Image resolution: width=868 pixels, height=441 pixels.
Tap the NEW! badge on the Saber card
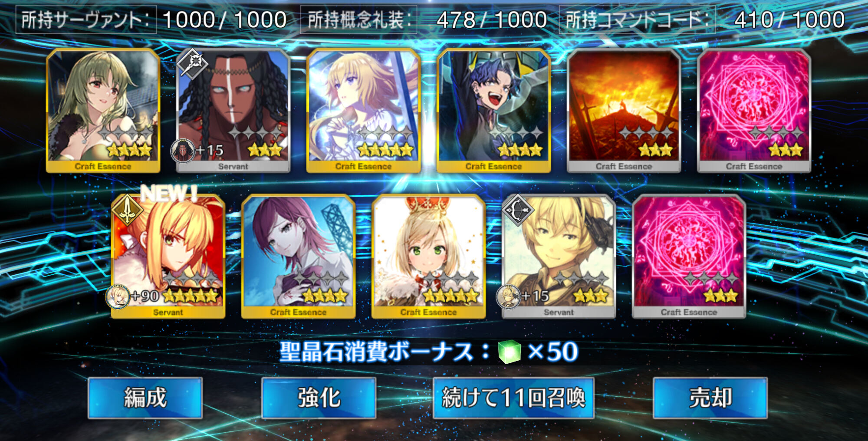[169, 193]
